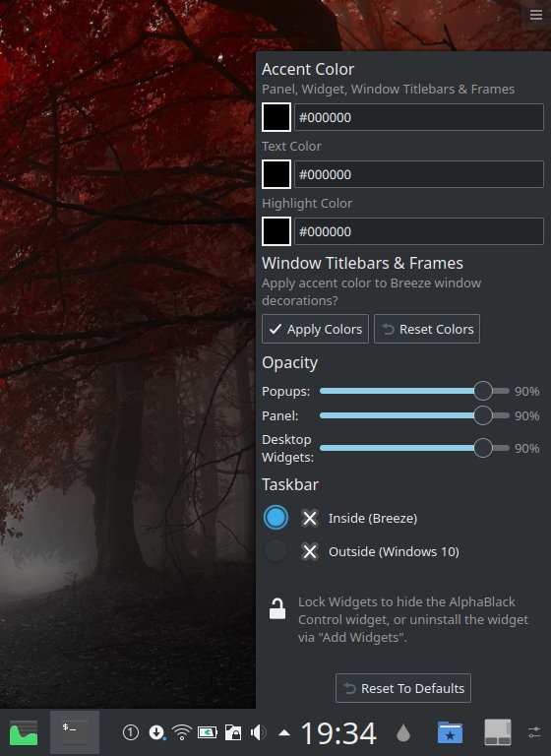Expand hidden system tray icons arrow
This screenshot has height=756, width=551.
[284, 733]
